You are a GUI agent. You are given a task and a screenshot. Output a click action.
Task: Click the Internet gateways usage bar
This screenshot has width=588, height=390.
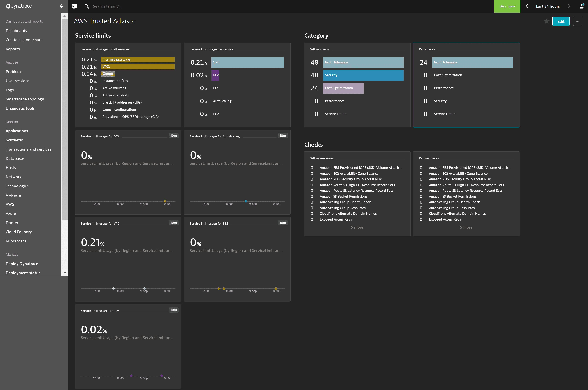point(138,59)
